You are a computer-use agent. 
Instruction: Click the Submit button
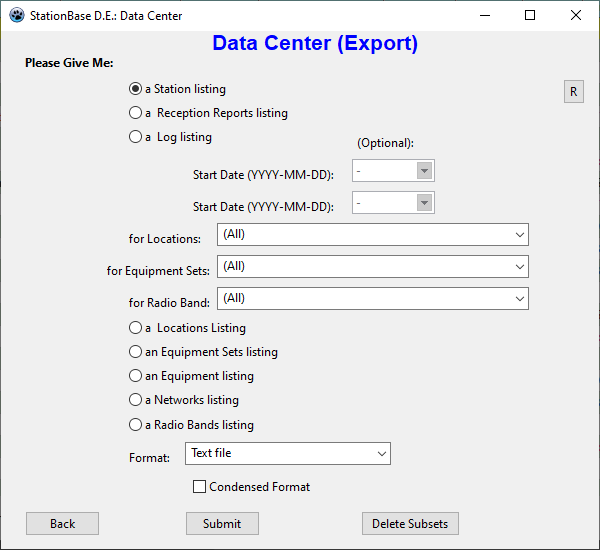click(x=222, y=523)
